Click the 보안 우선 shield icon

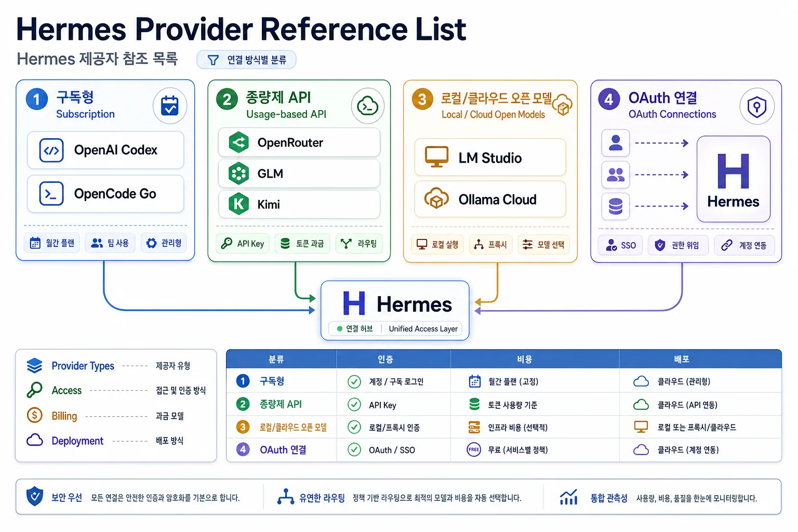pos(35,496)
